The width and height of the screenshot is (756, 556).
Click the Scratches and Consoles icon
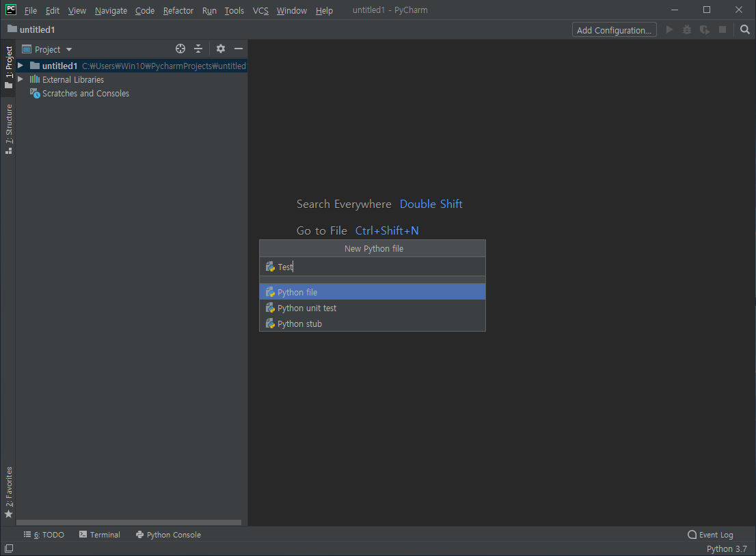click(x=35, y=93)
